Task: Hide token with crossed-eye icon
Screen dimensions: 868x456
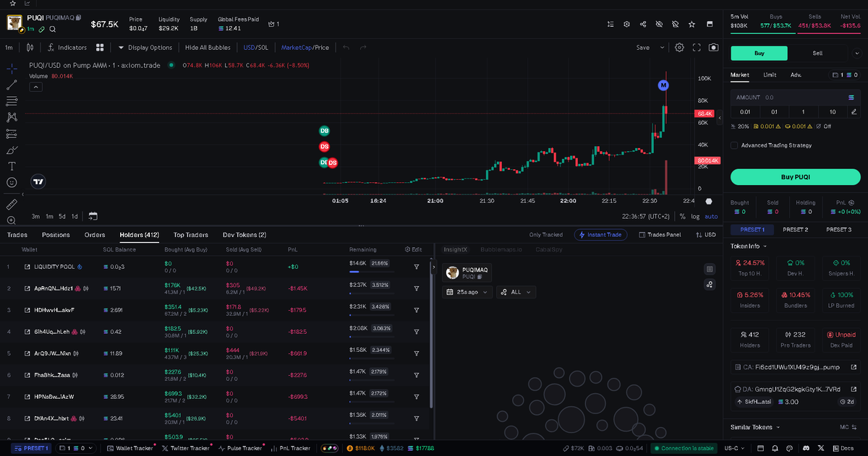Action: (x=659, y=24)
